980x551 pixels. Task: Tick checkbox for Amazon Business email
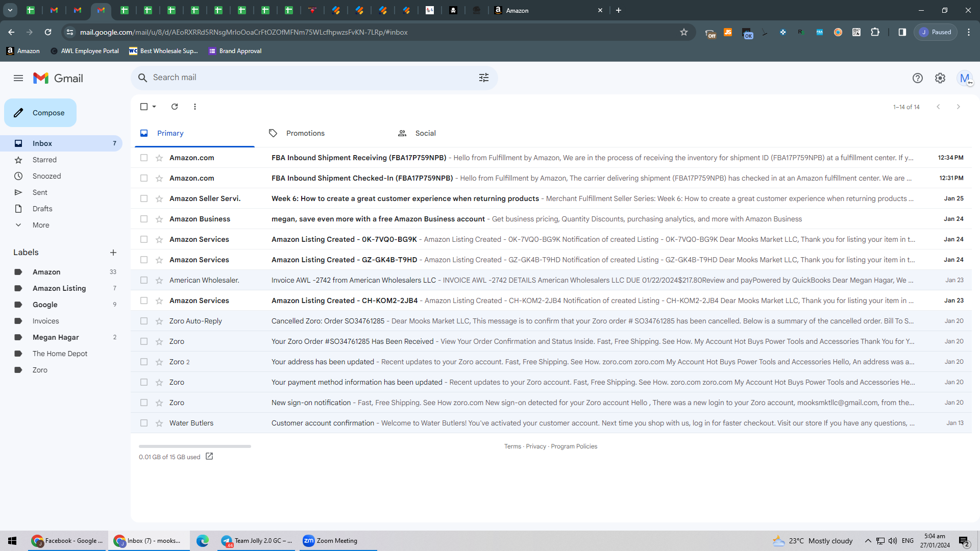[x=144, y=219]
